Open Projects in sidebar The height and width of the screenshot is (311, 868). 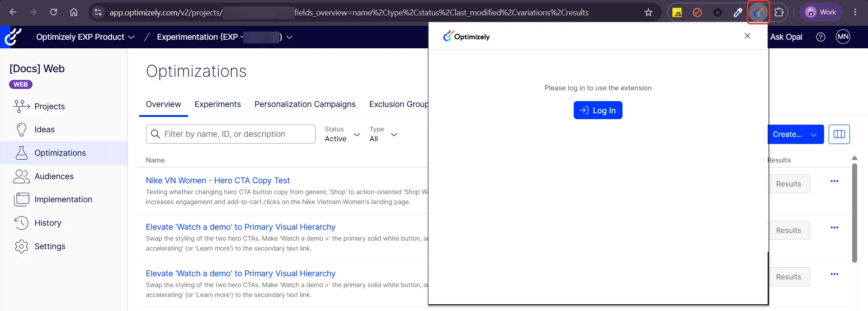[x=64, y=107]
